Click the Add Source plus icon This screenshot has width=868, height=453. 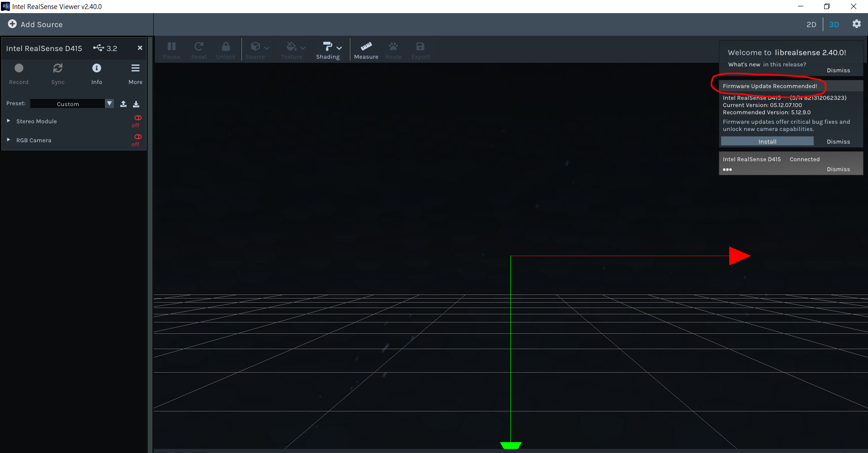click(x=12, y=24)
